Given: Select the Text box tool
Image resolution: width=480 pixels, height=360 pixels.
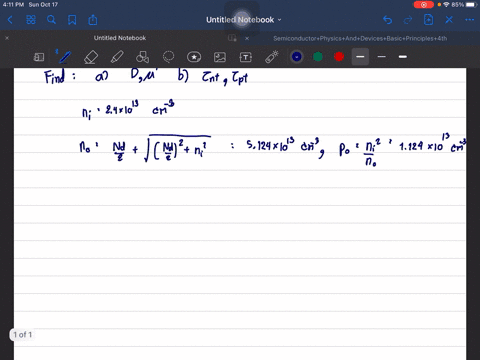Looking at the screenshot, I should [246, 57].
